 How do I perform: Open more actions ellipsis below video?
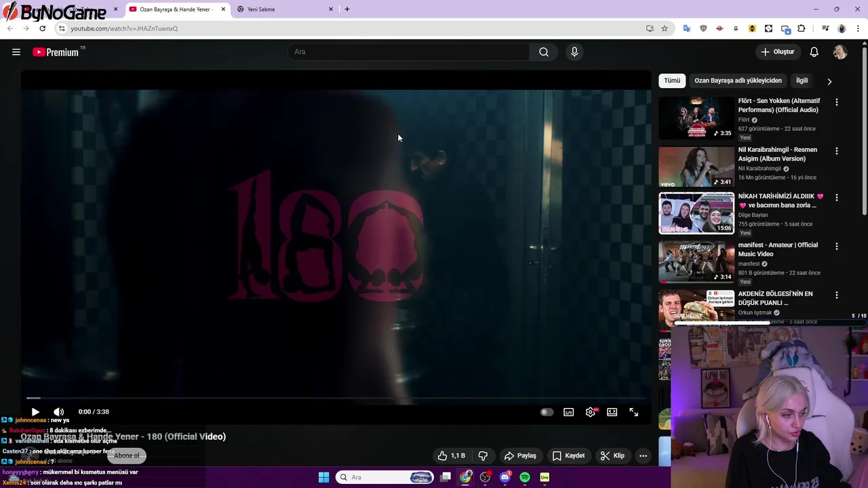pyautogui.click(x=643, y=456)
